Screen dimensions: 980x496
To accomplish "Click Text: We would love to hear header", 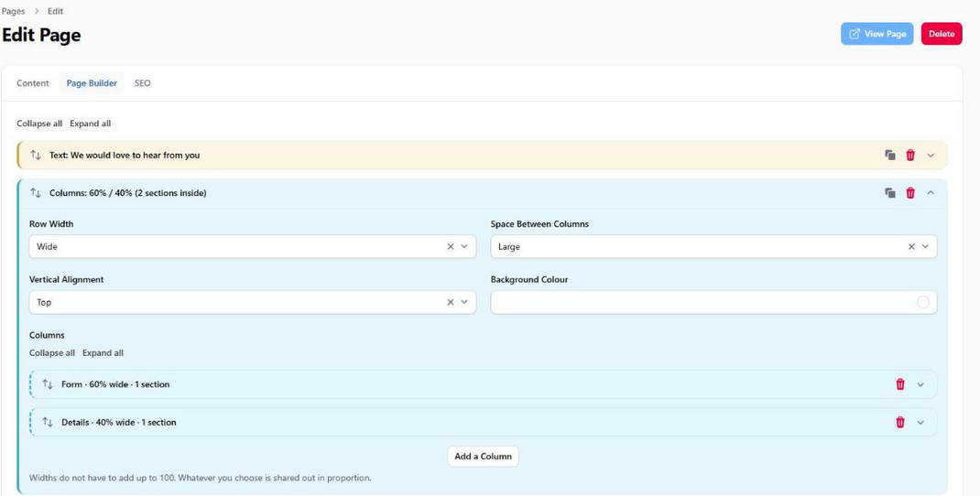I will pyautogui.click(x=125, y=155).
